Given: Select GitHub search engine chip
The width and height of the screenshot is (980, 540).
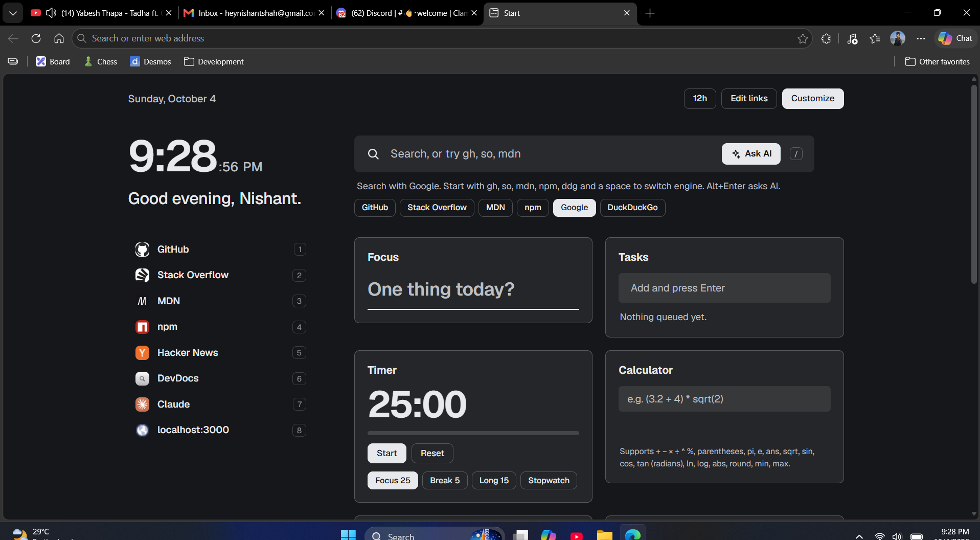Looking at the screenshot, I should [375, 208].
